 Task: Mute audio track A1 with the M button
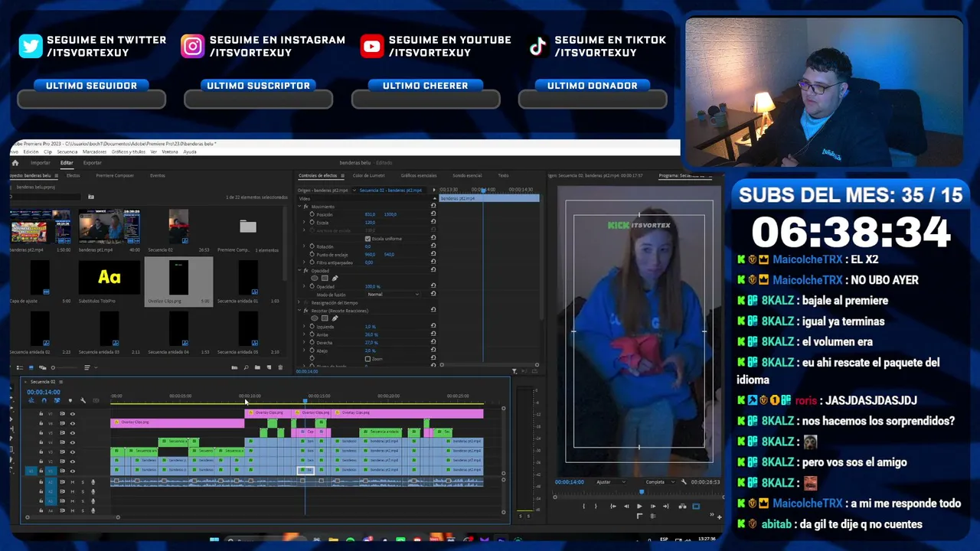click(73, 482)
